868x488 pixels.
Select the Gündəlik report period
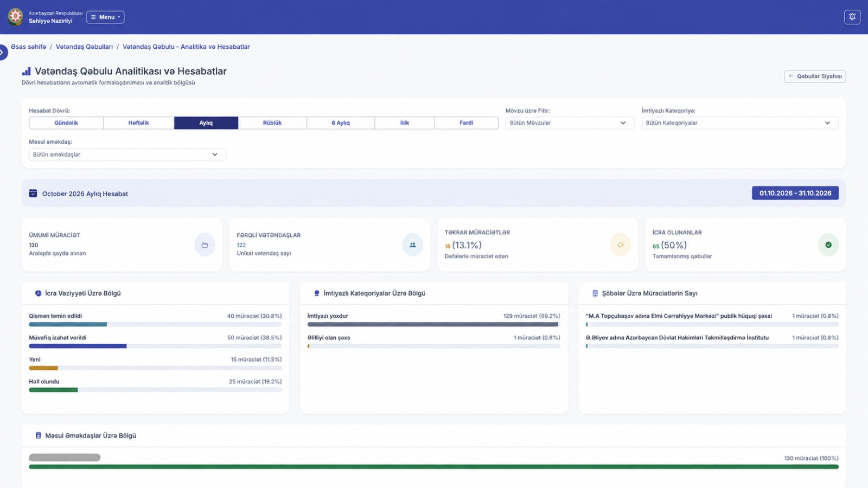tap(66, 123)
